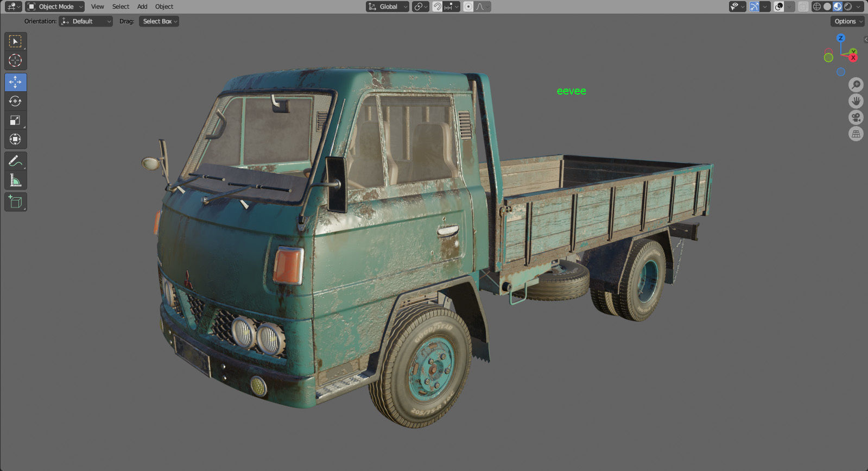Click the negative Z axis gizmo circle
868x471 pixels.
tap(841, 72)
